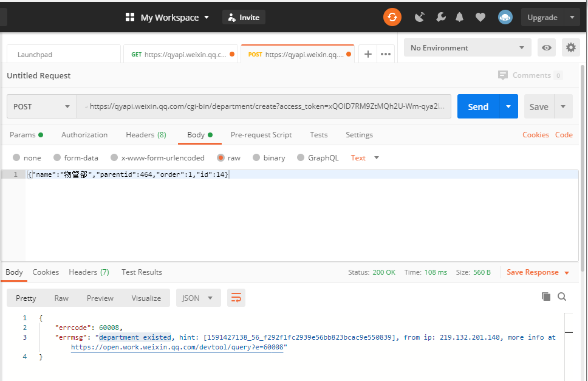
Task: Click the request URL input field
Action: pyautogui.click(x=264, y=106)
